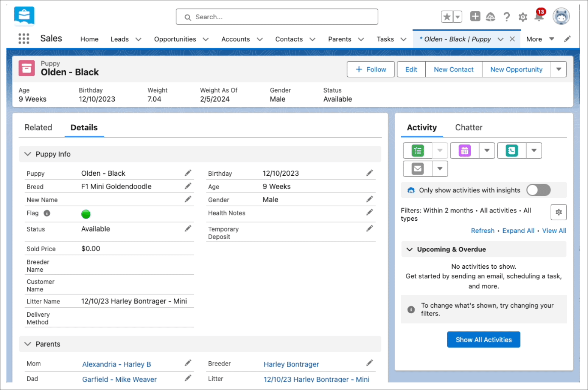The width and height of the screenshot is (588, 390).
Task: Edit the Birthday field pencil
Action: [370, 173]
